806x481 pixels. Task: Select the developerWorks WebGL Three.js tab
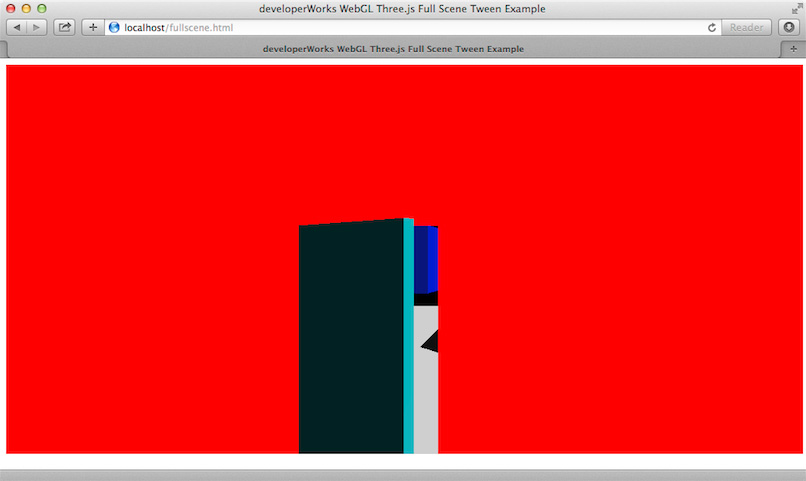(393, 49)
